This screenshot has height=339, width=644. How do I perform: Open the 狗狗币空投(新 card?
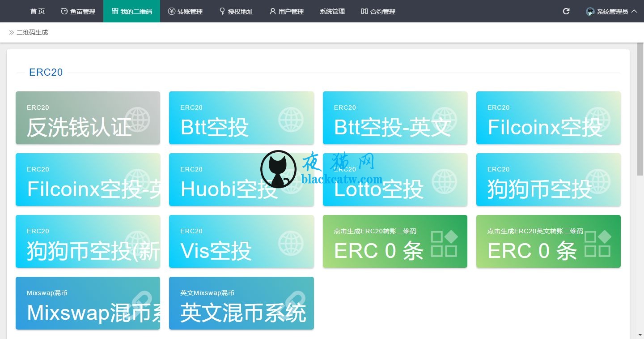tap(88, 241)
